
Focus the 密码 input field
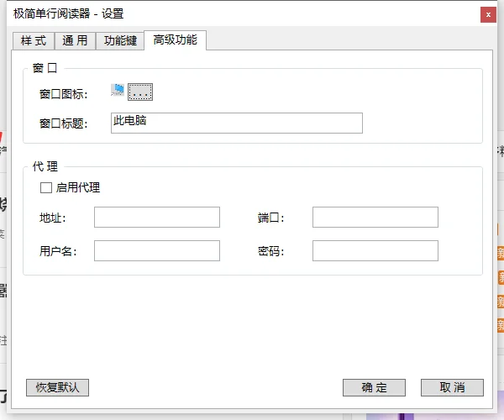[375, 250]
